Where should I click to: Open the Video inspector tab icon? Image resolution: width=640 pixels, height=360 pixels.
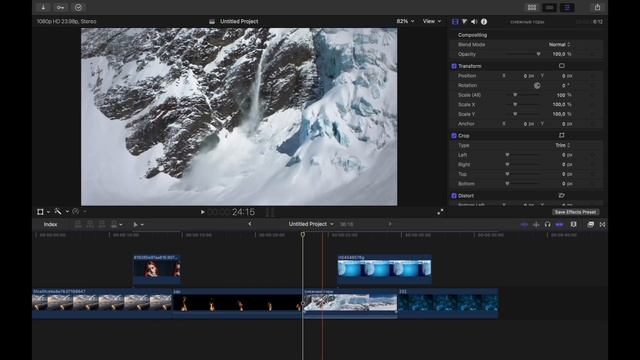pos(455,22)
